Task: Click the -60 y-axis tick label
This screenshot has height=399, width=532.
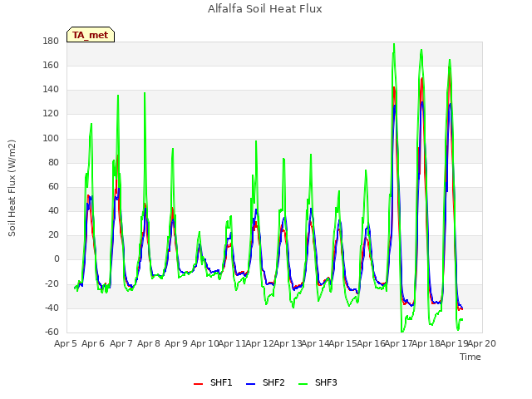Action: tap(52, 332)
